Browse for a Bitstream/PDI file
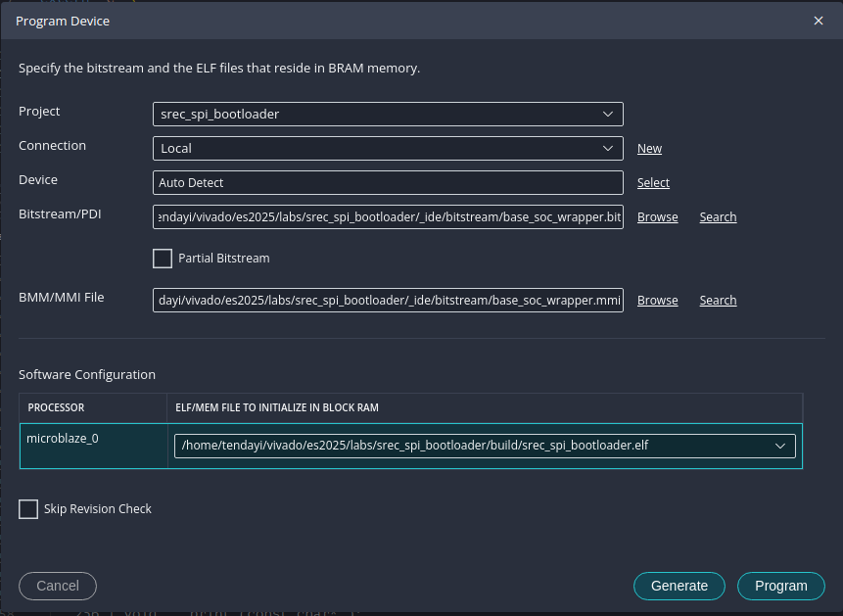The height and width of the screenshot is (616, 843). pos(657,217)
